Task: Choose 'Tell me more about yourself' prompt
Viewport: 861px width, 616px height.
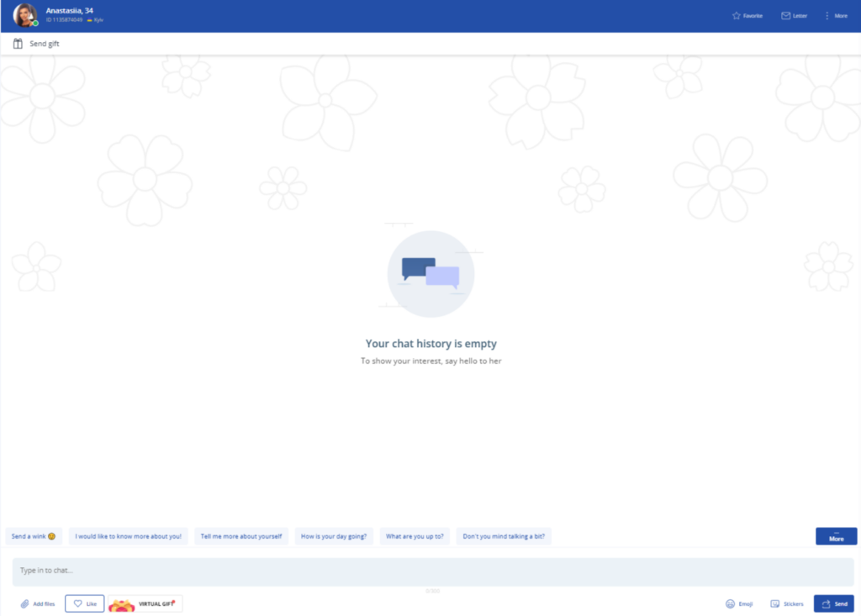Action: tap(241, 536)
